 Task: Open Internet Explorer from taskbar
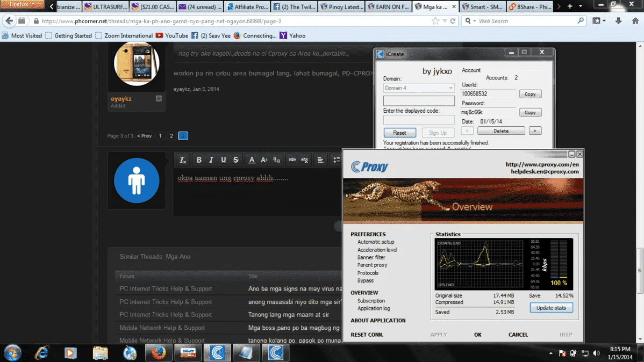click(41, 353)
